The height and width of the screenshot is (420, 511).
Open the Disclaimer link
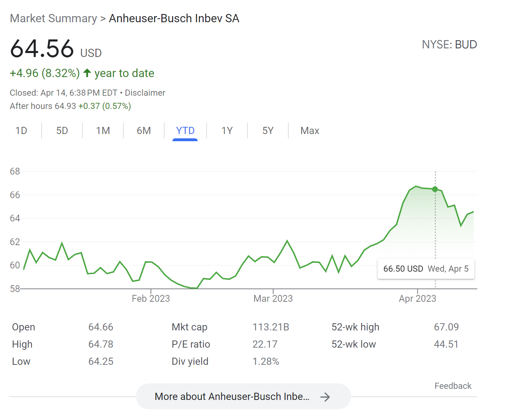click(x=145, y=93)
